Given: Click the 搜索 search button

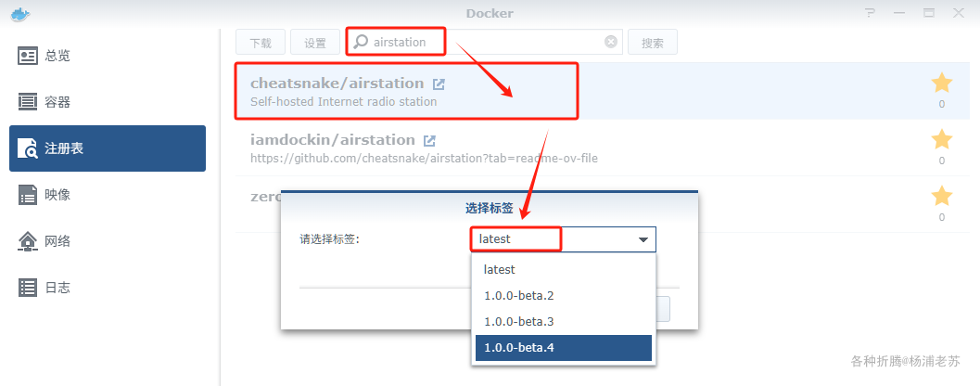Looking at the screenshot, I should click(x=653, y=42).
